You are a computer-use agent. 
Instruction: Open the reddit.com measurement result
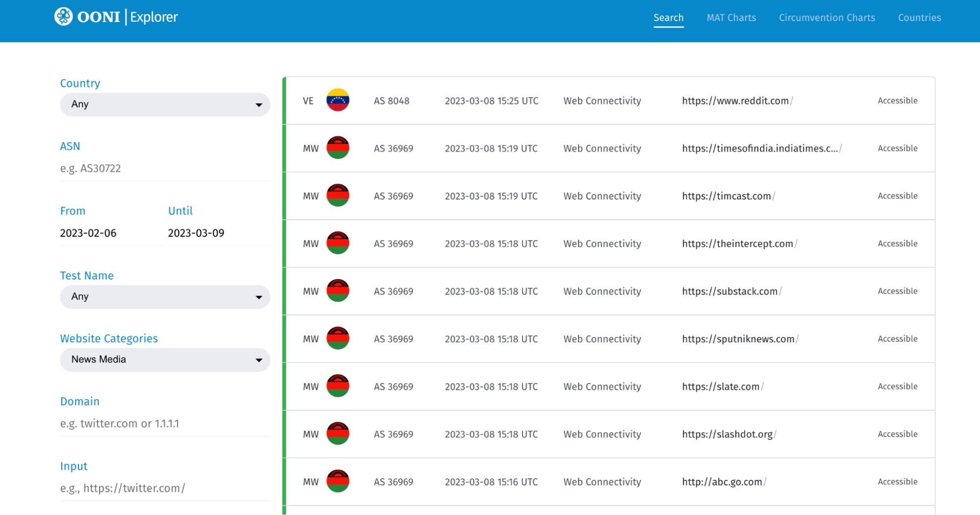click(735, 101)
